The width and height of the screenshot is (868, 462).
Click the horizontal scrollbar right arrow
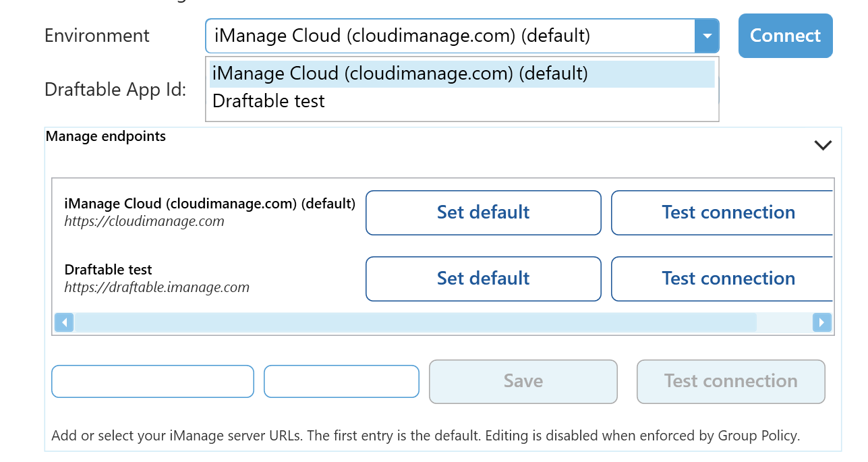pos(821,322)
